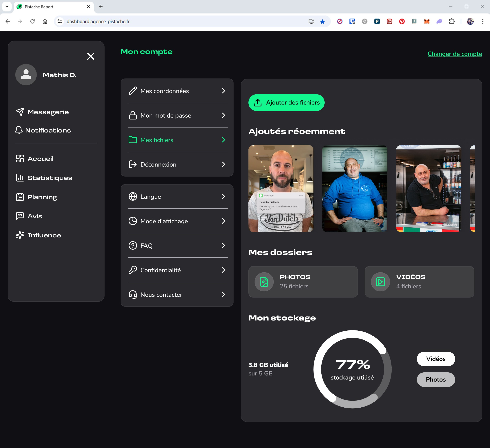
Task: Open the Von Dutch shirt photo thumbnail
Action: click(281, 188)
